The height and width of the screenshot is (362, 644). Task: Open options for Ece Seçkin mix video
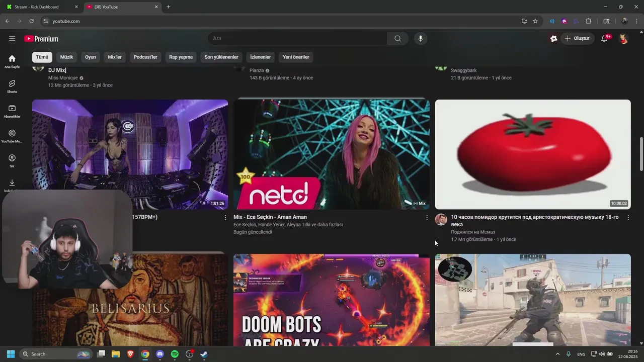pyautogui.click(x=427, y=218)
